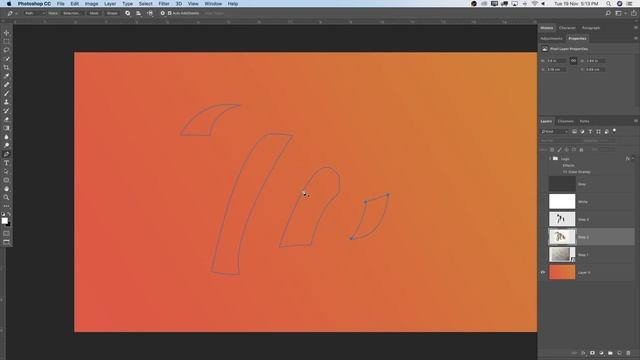Select the Eyedropper tool
The image size is (640, 360).
6,76
